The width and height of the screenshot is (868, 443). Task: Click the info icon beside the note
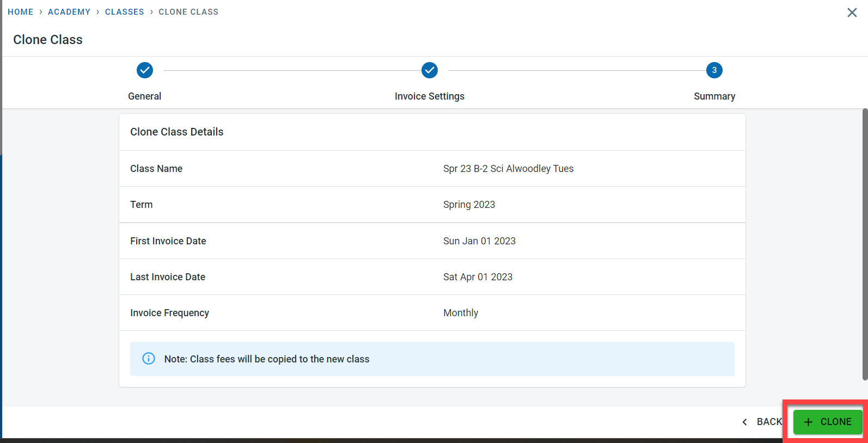[149, 359]
